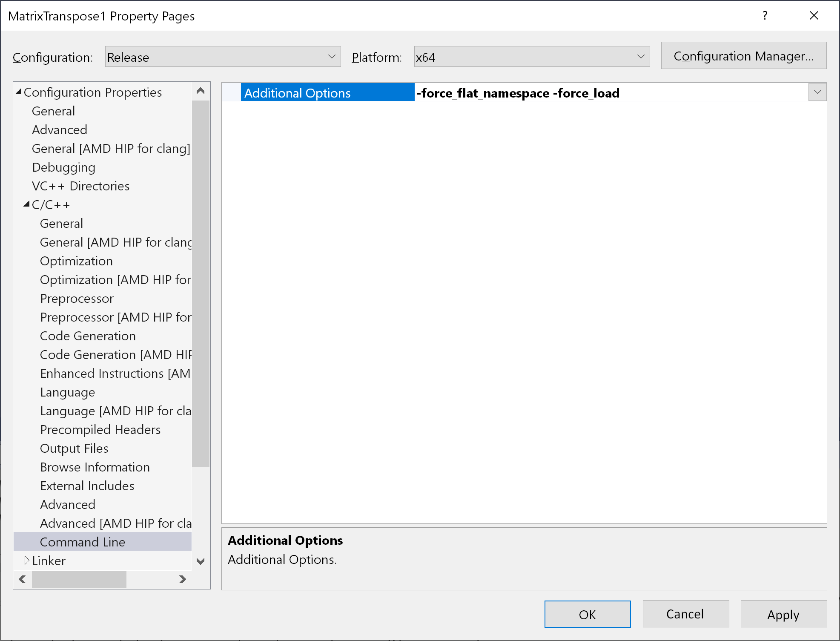Select VC++ Directories in the tree
Image resolution: width=840 pixels, height=641 pixels.
(80, 186)
